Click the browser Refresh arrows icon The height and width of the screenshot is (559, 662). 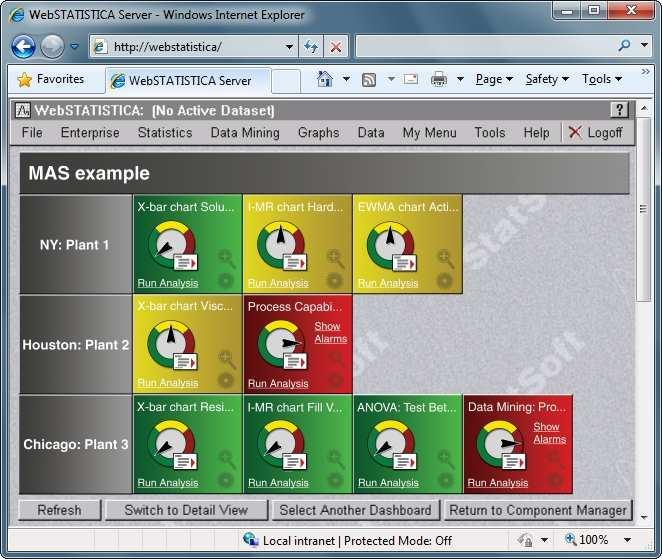pyautogui.click(x=311, y=46)
